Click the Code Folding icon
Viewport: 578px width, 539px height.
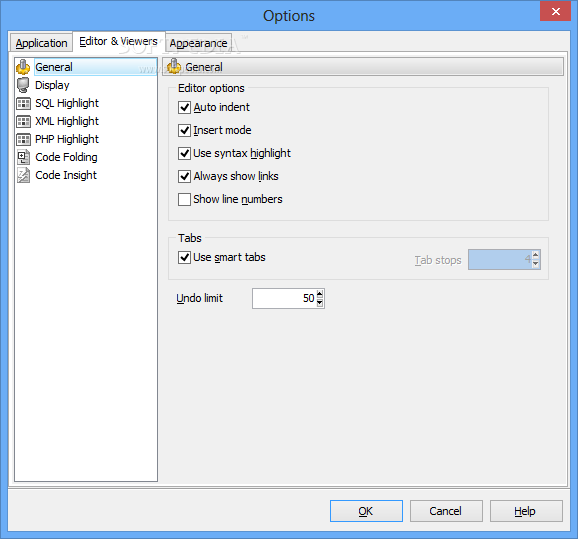(23, 157)
